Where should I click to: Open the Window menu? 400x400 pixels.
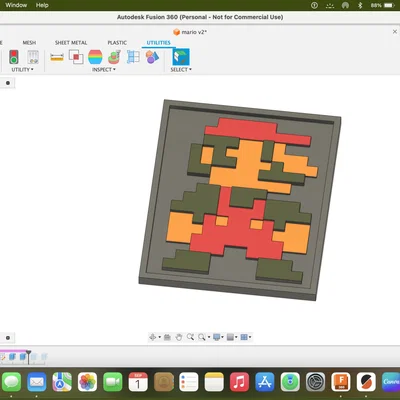click(16, 5)
